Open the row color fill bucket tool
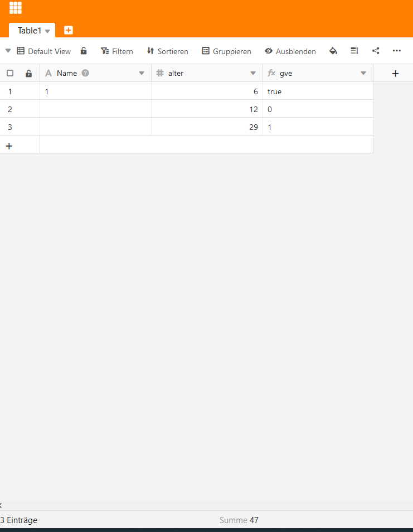Screen dimensions: 413x532 [333, 51]
